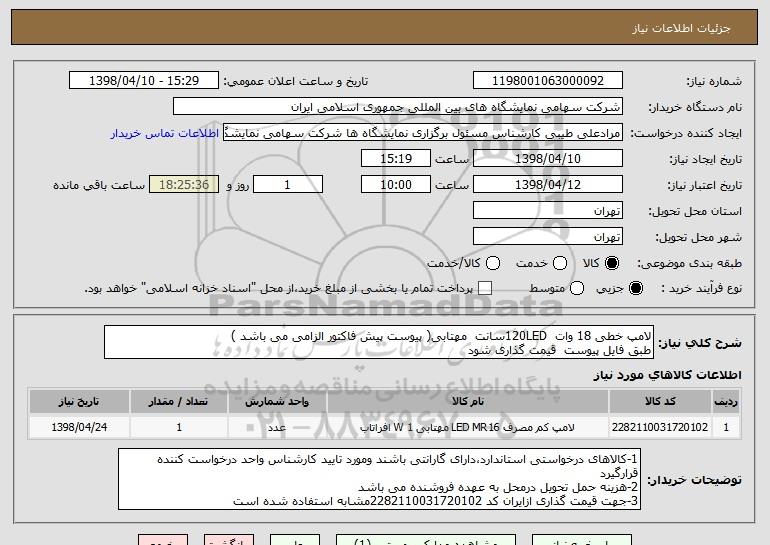
Task: Click the نام دستگاه خریدار field
Action: pos(398,107)
